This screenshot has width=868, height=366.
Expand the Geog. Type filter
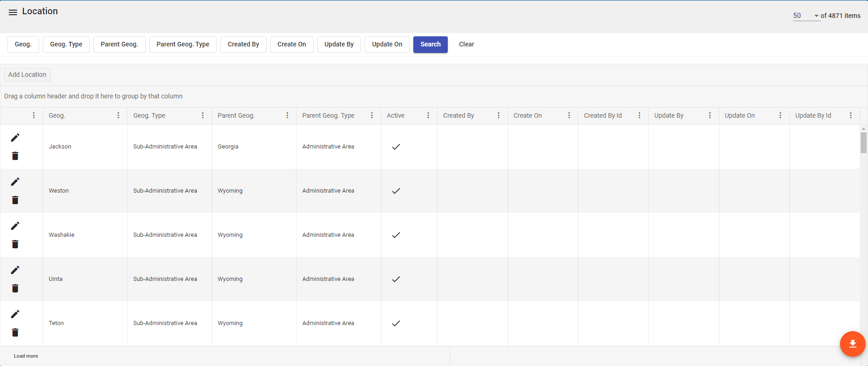[66, 45]
